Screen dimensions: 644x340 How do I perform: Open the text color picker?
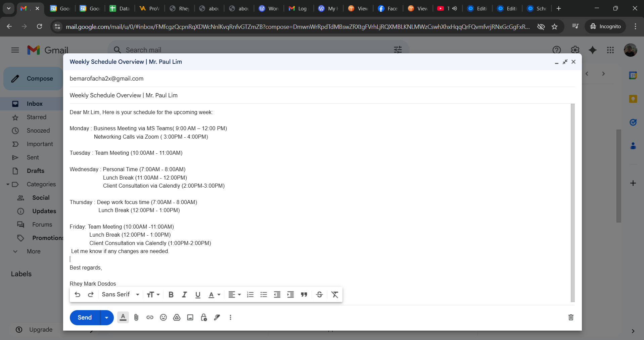tap(214, 294)
